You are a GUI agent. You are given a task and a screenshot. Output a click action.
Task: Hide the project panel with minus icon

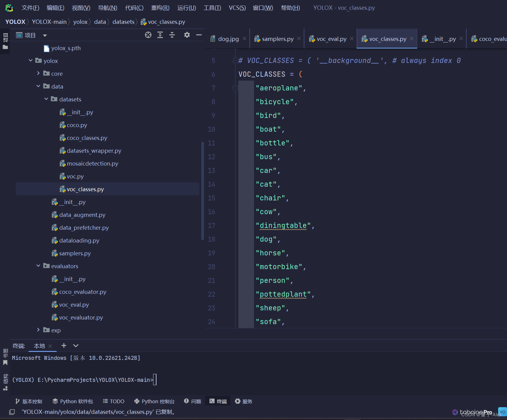(x=199, y=35)
